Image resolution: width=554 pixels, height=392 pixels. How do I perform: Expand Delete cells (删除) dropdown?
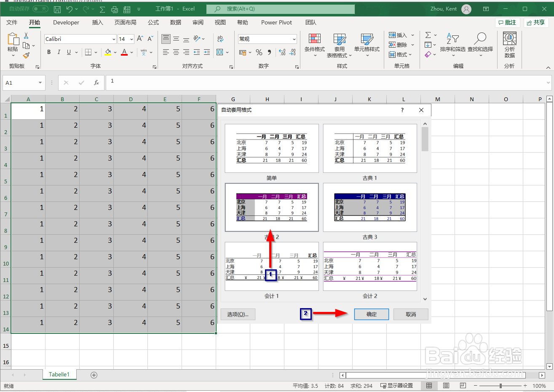412,45
